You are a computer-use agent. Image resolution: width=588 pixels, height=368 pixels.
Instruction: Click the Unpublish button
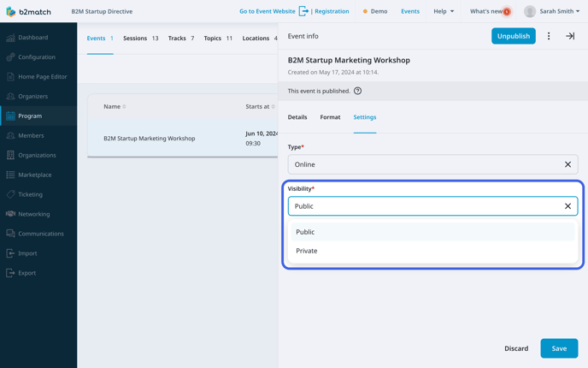(514, 36)
